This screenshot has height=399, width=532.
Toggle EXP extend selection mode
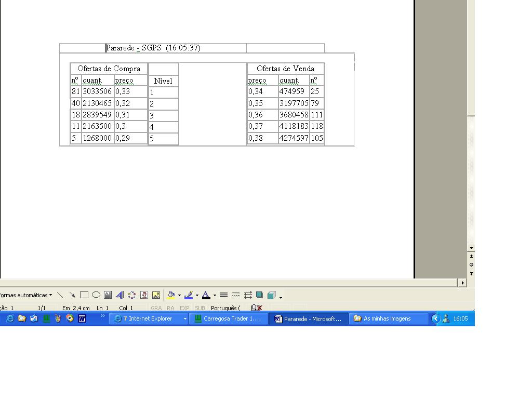(x=184, y=308)
